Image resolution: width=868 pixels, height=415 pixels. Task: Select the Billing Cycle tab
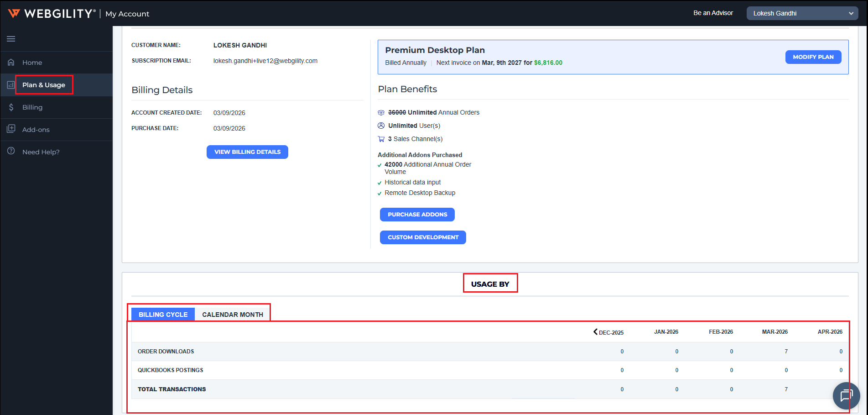(163, 315)
